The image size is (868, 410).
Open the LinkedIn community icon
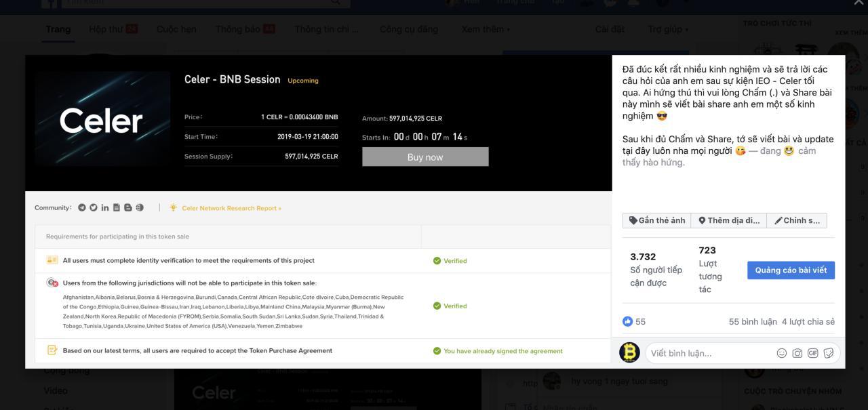coord(105,208)
